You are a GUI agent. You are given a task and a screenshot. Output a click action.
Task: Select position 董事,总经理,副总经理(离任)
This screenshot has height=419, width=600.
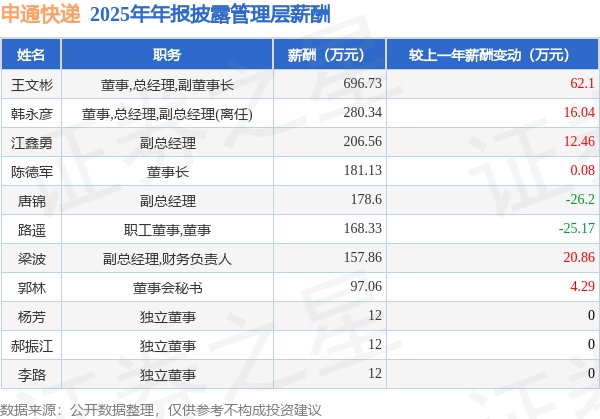(167, 114)
